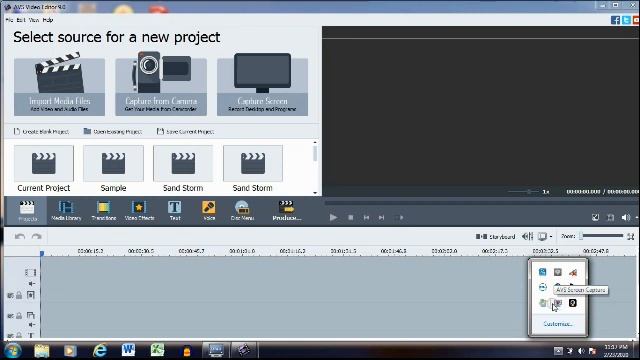Show hidden icons arrow in system tray
This screenshot has width=640, height=360.
coord(558,351)
